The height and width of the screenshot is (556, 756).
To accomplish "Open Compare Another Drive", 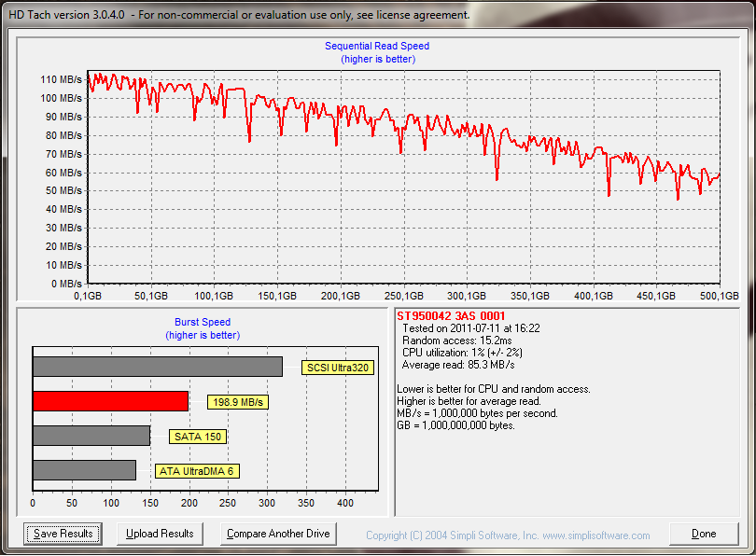I will tap(279, 534).
